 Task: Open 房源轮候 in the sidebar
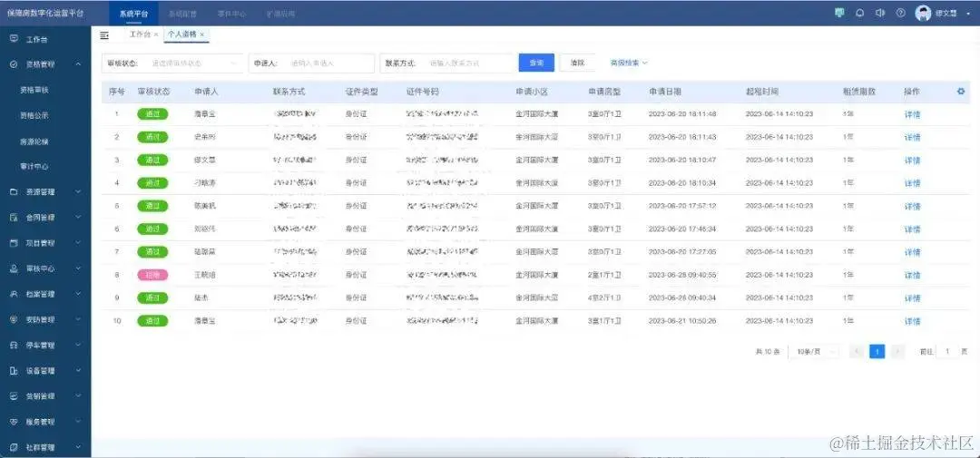(34, 141)
